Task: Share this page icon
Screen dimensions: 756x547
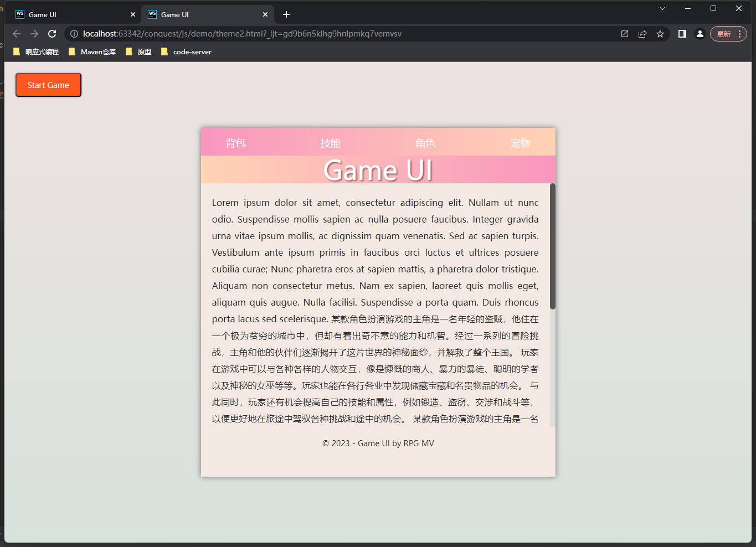Action: pos(642,34)
